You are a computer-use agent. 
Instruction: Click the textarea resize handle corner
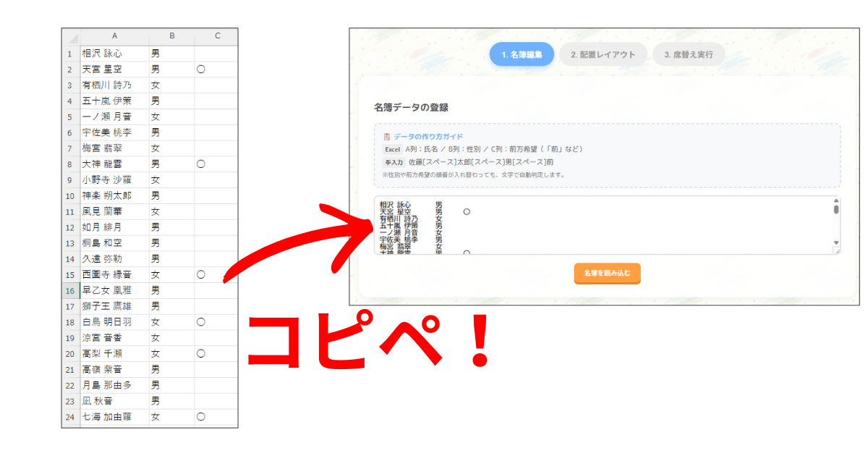[836, 250]
